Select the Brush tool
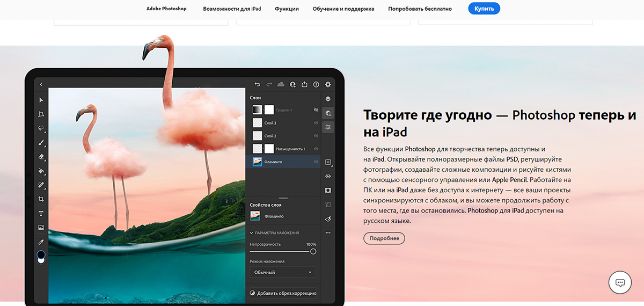Image resolution: width=644 pixels, height=306 pixels. coord(41,143)
